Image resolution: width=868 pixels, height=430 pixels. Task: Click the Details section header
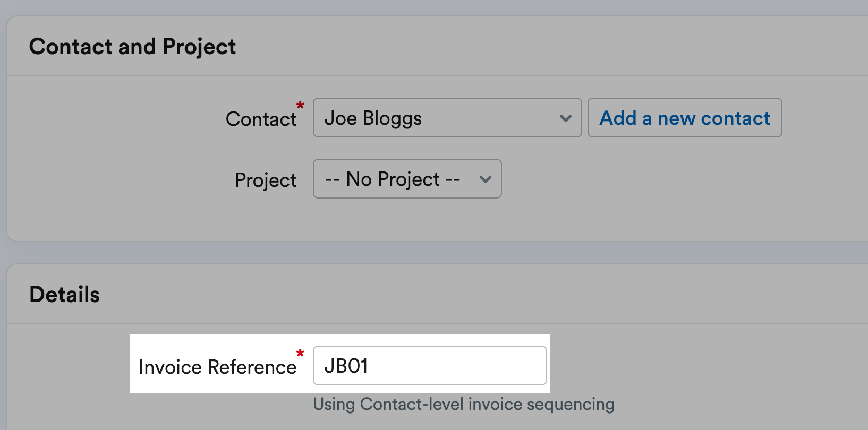[64, 294]
